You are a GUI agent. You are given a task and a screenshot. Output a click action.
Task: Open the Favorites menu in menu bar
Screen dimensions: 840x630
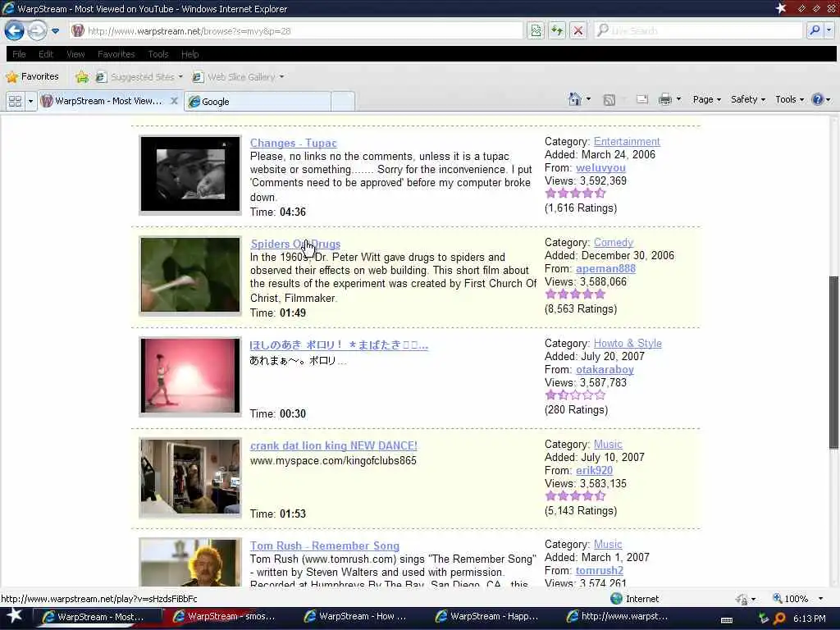116,54
